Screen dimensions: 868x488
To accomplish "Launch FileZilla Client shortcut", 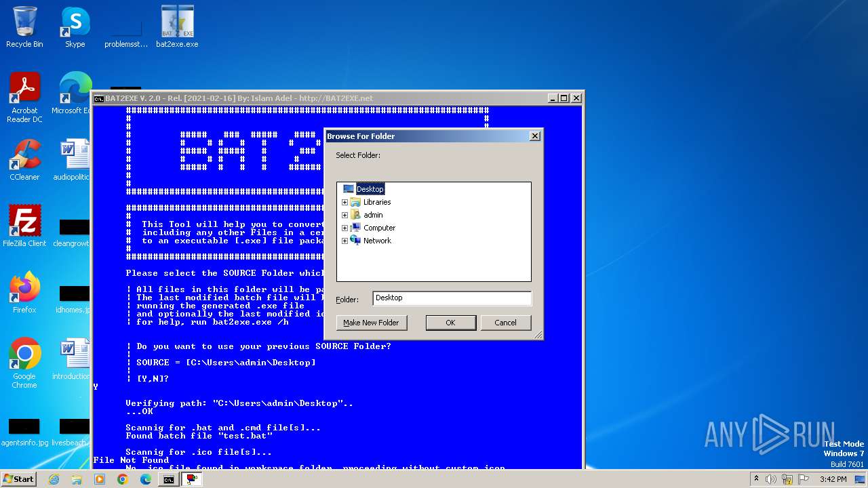I will pyautogui.click(x=24, y=226).
